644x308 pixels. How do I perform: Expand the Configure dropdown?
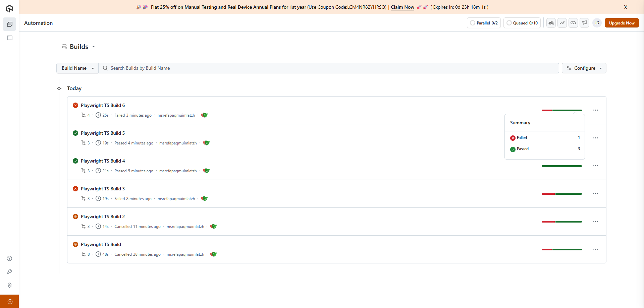point(584,68)
